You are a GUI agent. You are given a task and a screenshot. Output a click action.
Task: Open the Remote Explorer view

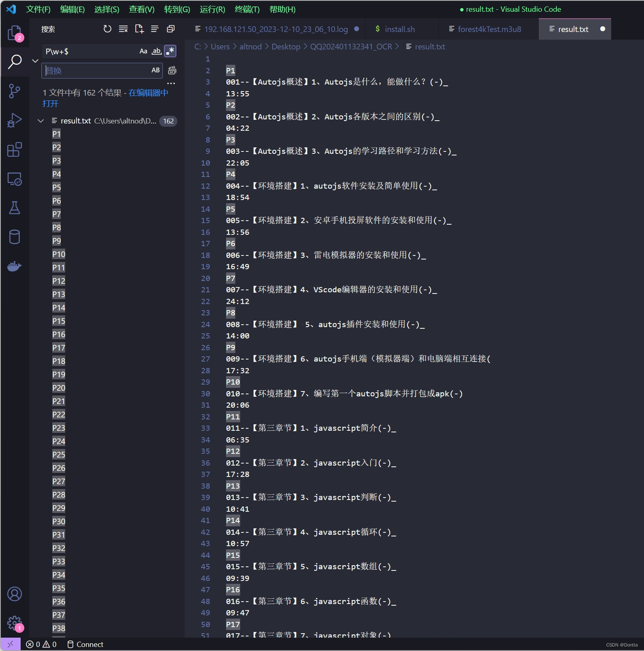15,179
